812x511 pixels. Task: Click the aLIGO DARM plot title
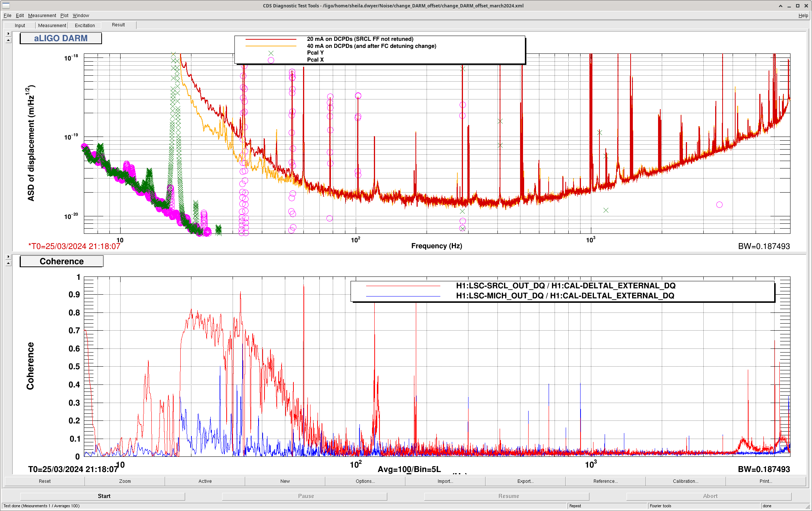pyautogui.click(x=61, y=39)
